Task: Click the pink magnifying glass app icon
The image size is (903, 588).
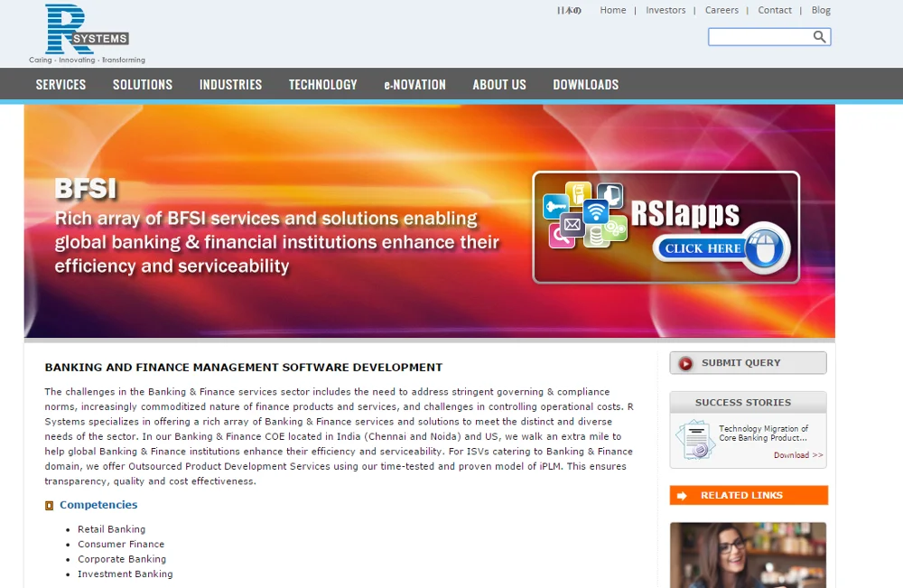Action: click(x=560, y=238)
